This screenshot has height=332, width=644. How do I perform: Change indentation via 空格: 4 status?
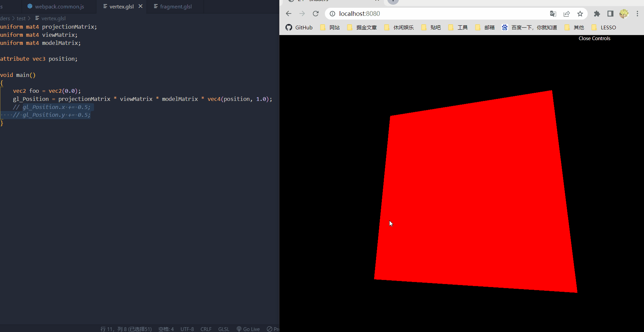[x=166, y=329]
